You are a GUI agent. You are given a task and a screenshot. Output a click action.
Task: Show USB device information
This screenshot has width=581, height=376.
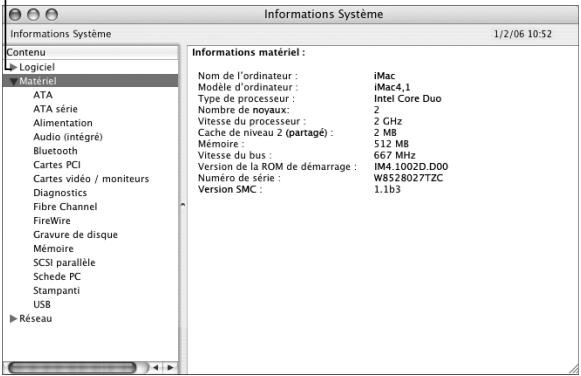pyautogui.click(x=42, y=305)
